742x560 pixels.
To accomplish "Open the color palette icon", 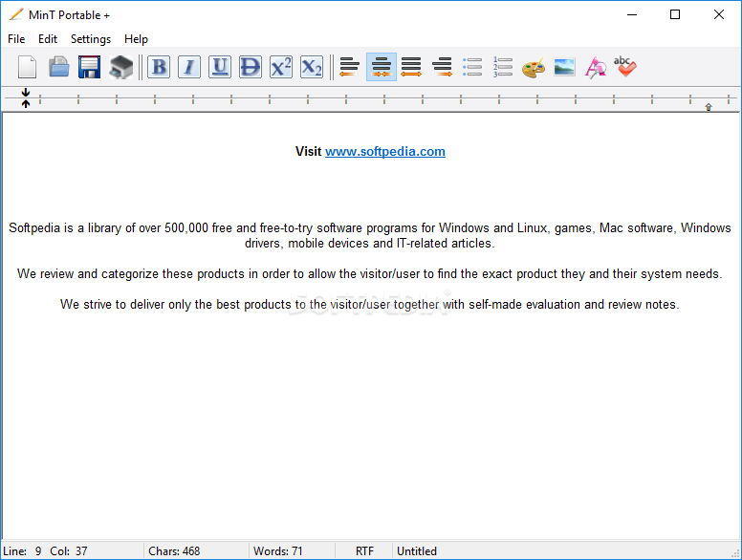I will click(534, 67).
